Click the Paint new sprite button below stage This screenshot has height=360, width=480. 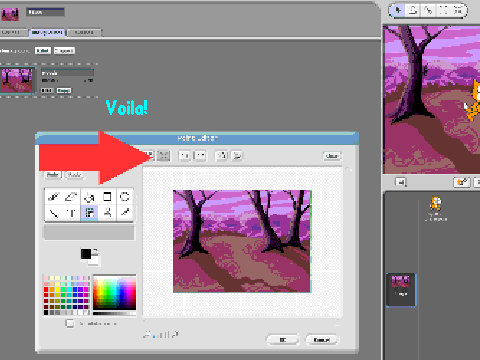click(x=462, y=182)
